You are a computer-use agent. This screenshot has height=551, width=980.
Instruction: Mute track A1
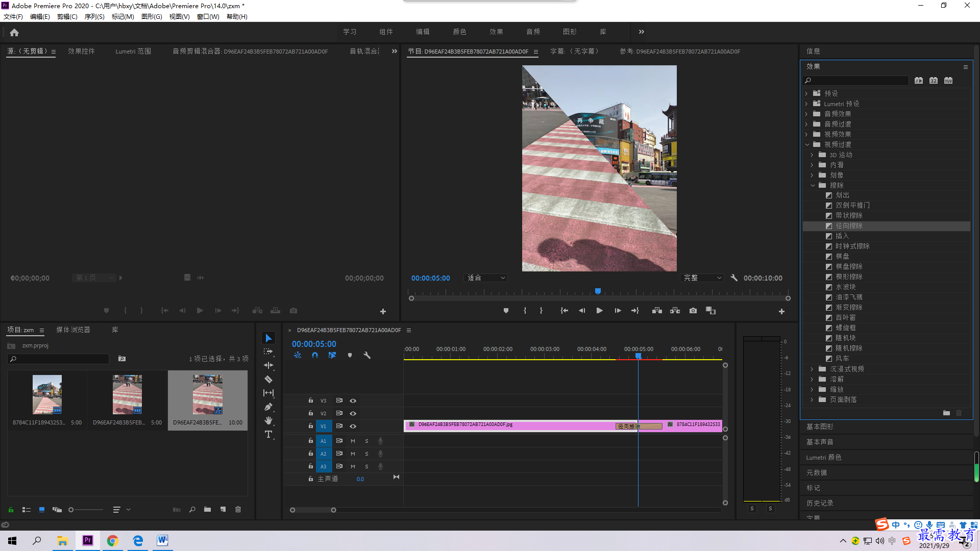coord(353,441)
